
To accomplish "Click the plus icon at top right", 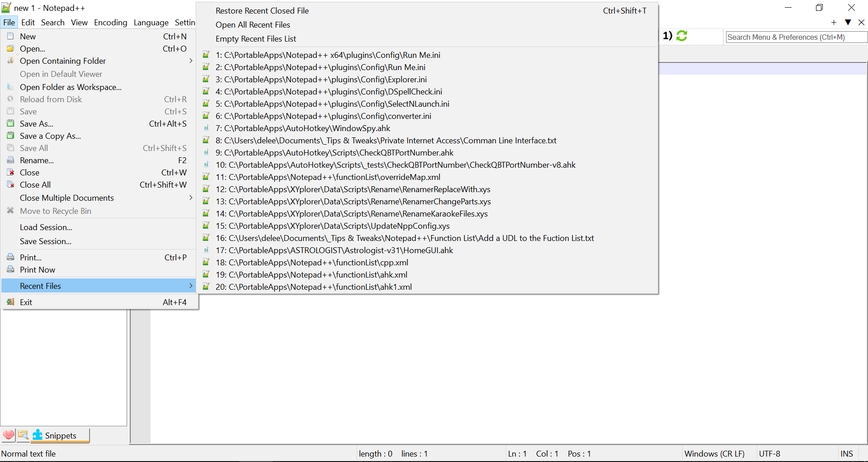I will tap(834, 22).
